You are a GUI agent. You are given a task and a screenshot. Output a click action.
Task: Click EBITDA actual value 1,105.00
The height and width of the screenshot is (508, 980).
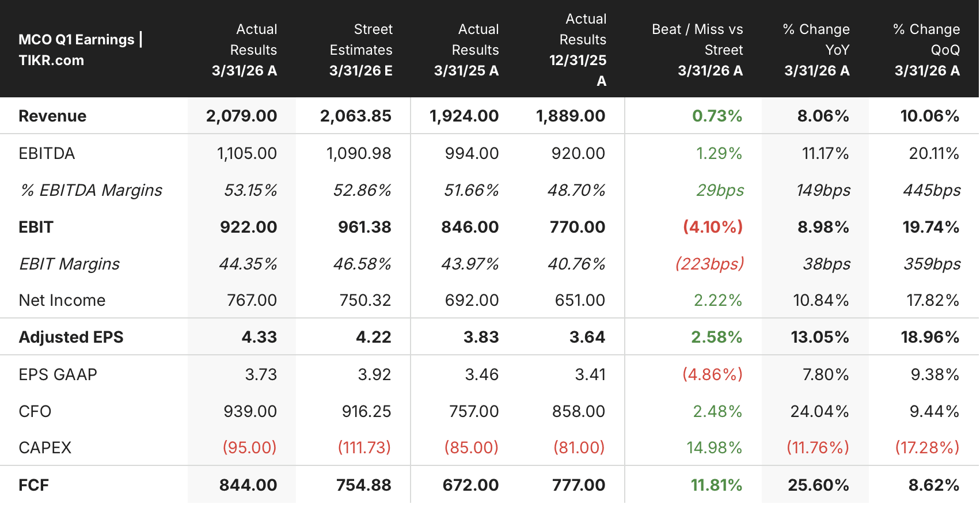(246, 153)
